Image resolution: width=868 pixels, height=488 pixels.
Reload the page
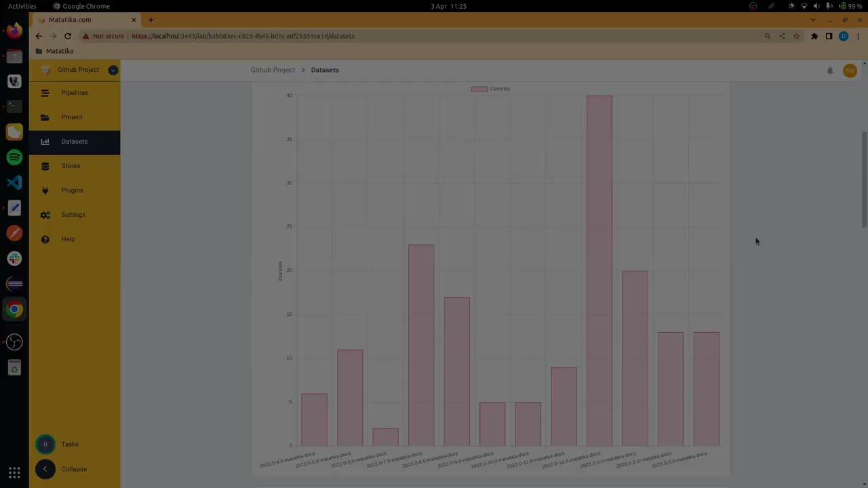[68, 36]
